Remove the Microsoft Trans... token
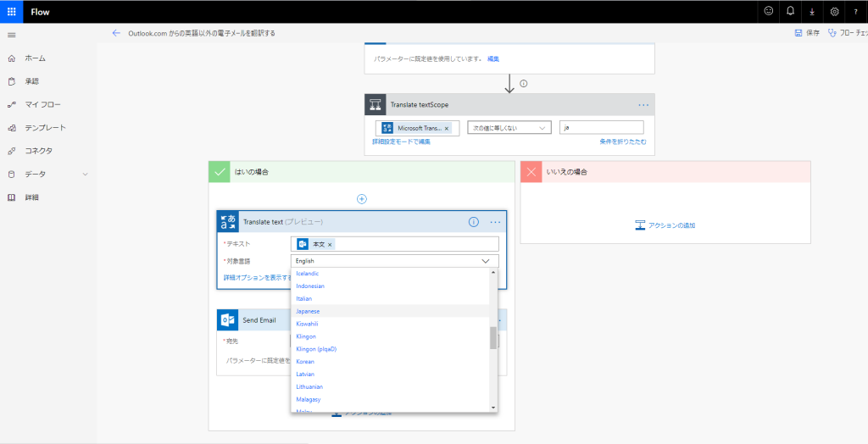Image resolution: width=868 pixels, height=444 pixels. click(x=447, y=129)
